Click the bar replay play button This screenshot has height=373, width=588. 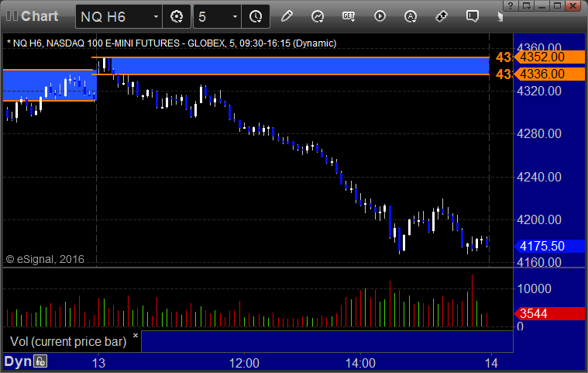(380, 16)
